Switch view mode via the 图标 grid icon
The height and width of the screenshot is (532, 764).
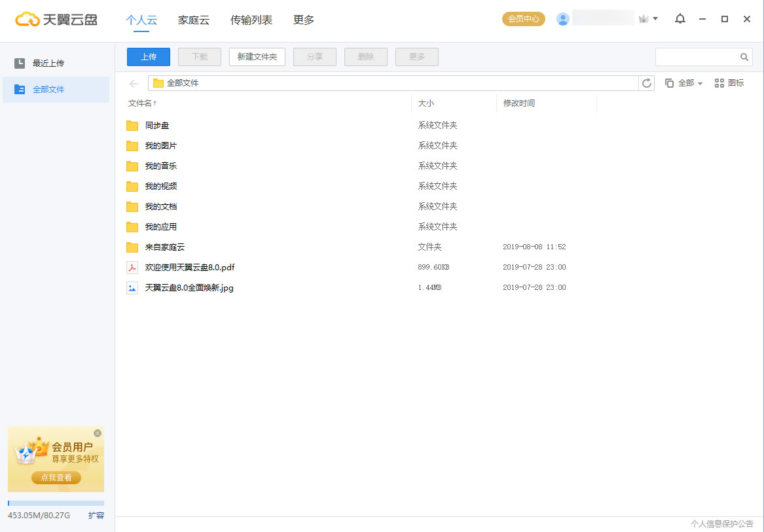729,83
